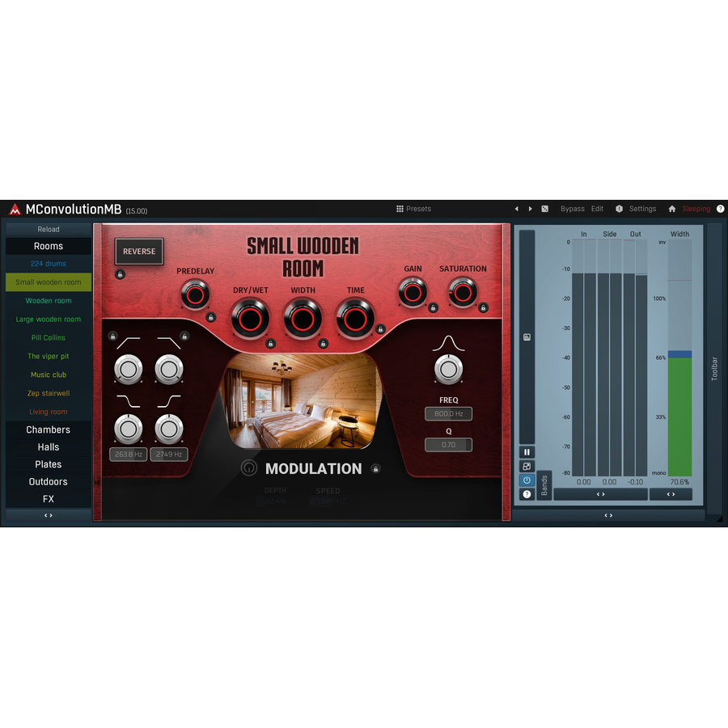The image size is (728, 728).
Task: Click the home icon in title bar
Action: click(x=672, y=209)
